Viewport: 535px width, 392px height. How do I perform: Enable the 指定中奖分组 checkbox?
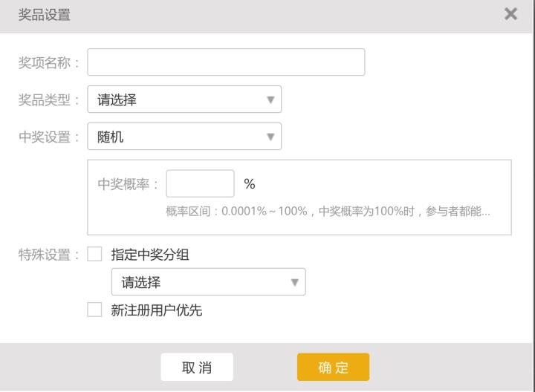pyautogui.click(x=94, y=255)
